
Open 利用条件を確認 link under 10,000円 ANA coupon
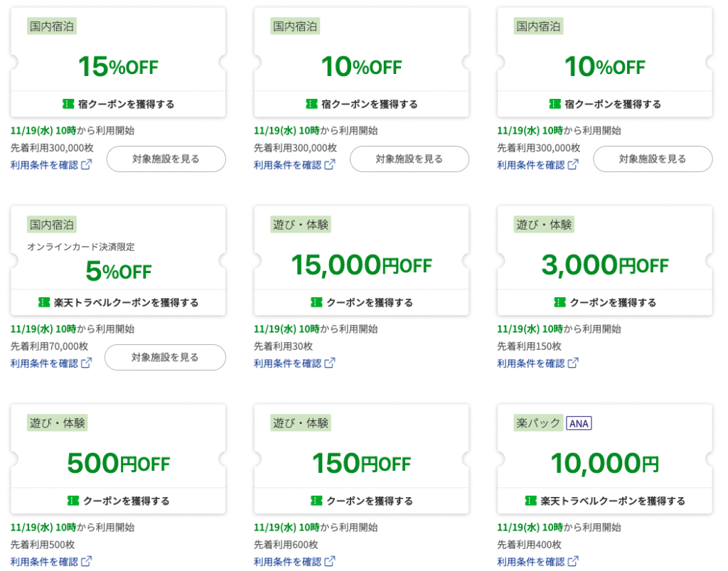click(x=530, y=562)
